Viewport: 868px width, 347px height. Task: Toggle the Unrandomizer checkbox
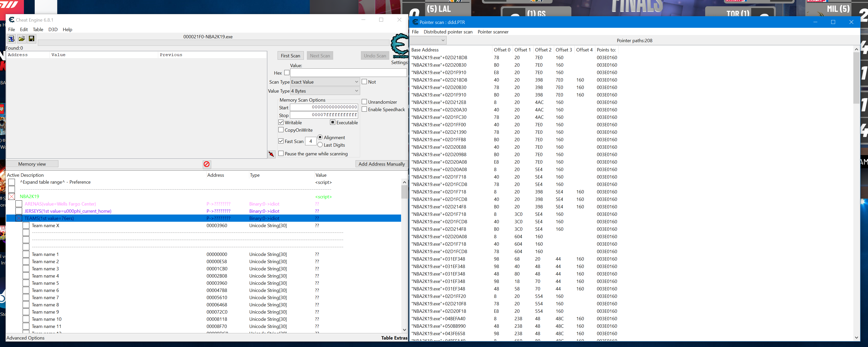[x=364, y=102]
